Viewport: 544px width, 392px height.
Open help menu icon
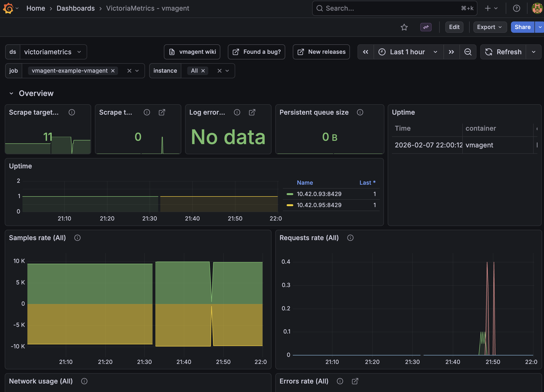point(516,8)
